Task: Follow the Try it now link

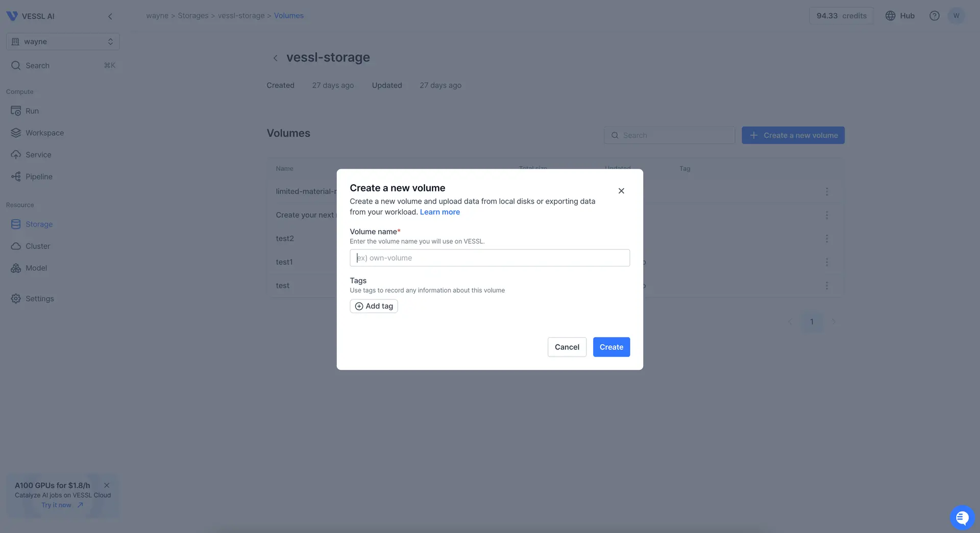Action: click(x=62, y=505)
